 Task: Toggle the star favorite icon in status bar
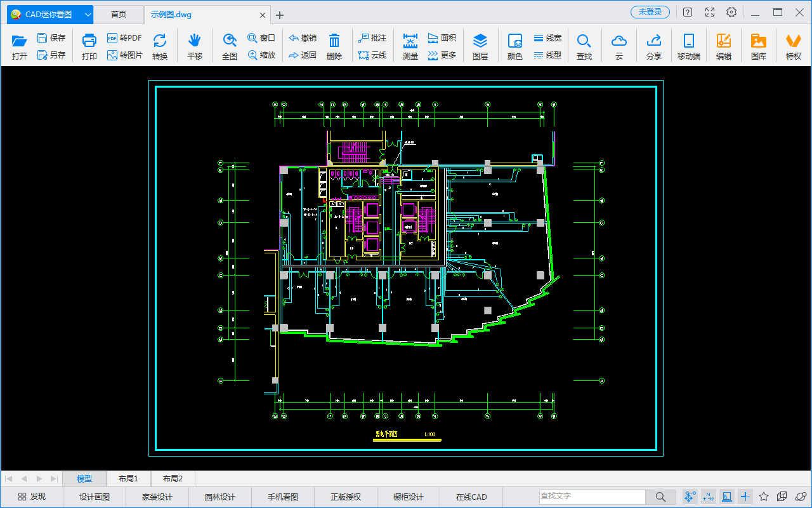pyautogui.click(x=764, y=497)
